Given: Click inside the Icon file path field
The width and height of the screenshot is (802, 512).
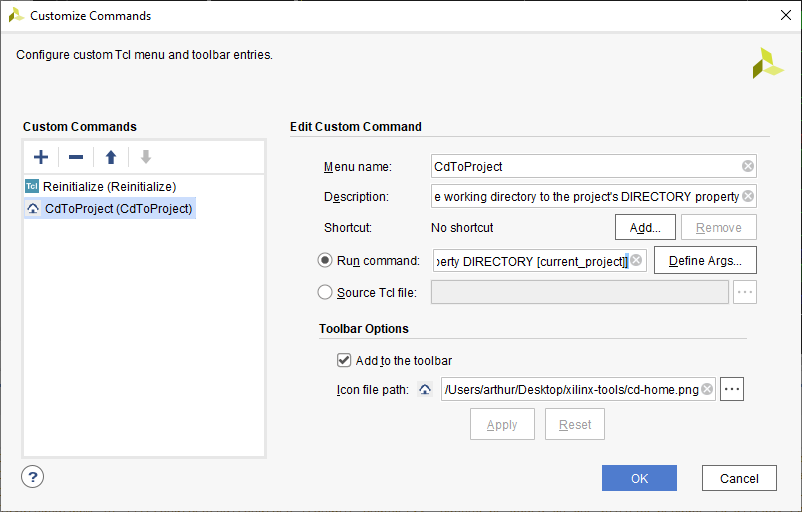Looking at the screenshot, I should 570,390.
